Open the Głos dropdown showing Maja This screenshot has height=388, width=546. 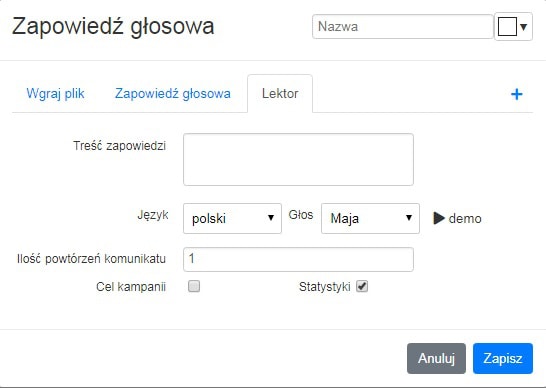point(370,218)
